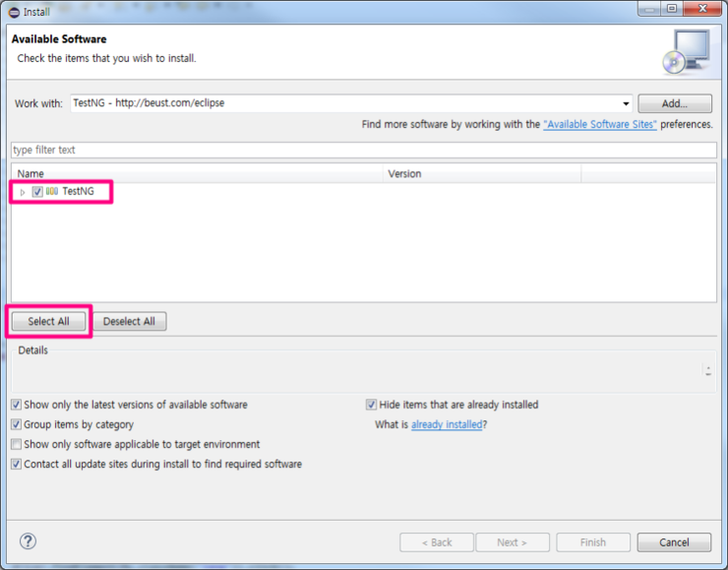This screenshot has width=728, height=570.
Task: Expand the TestNG tree node
Action: pyautogui.click(x=23, y=192)
